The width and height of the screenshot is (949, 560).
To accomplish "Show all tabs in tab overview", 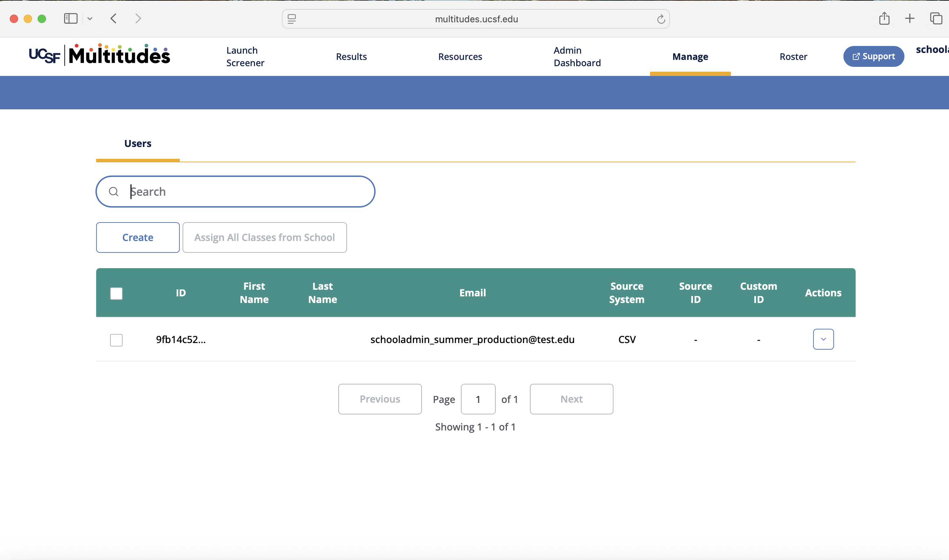I will (935, 18).
